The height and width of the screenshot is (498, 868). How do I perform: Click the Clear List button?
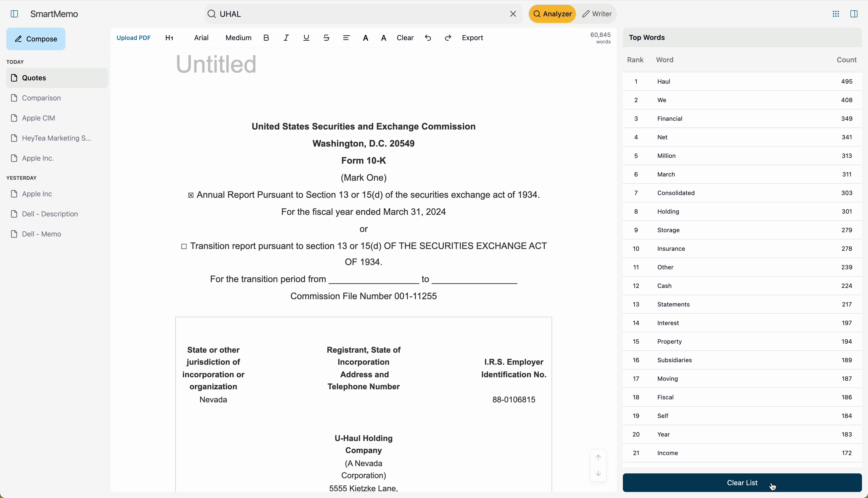coord(742,483)
